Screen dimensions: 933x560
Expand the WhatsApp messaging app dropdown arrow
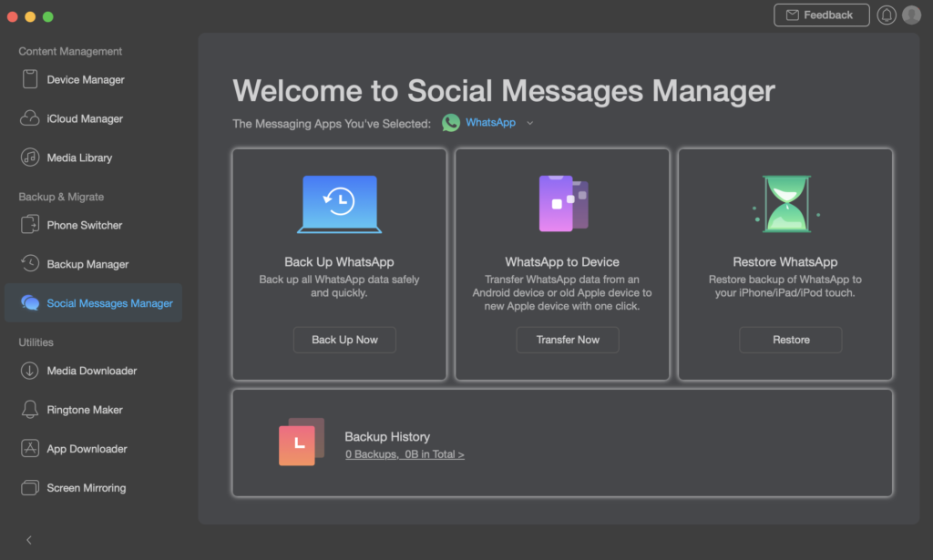point(529,123)
